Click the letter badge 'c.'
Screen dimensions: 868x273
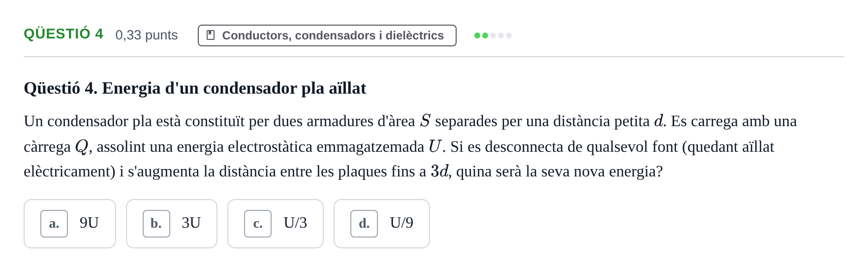coord(258,224)
